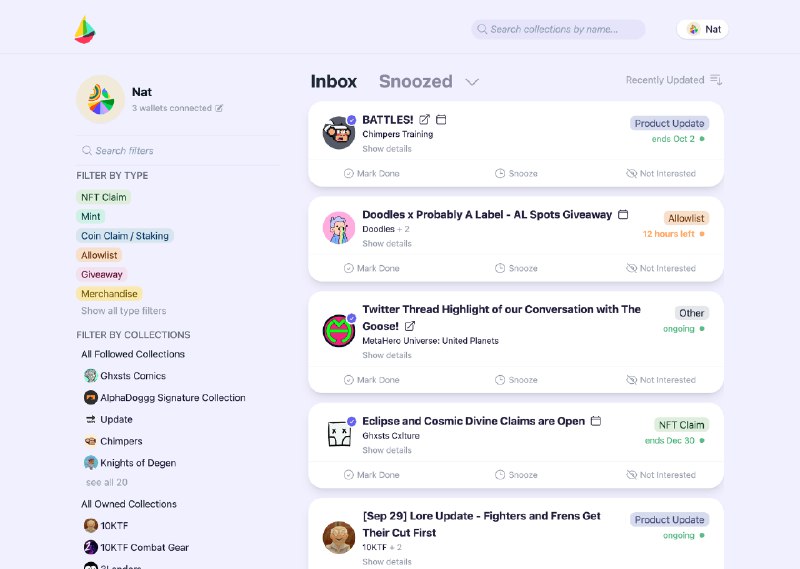This screenshot has height=569, width=800.
Task: Mark Twitter Thread Highlight Not Interested
Action: point(661,380)
